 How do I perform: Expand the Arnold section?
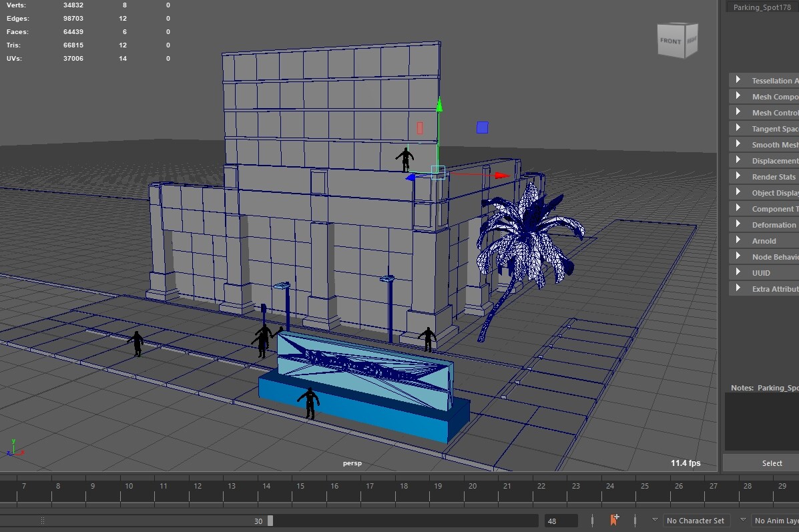click(738, 240)
